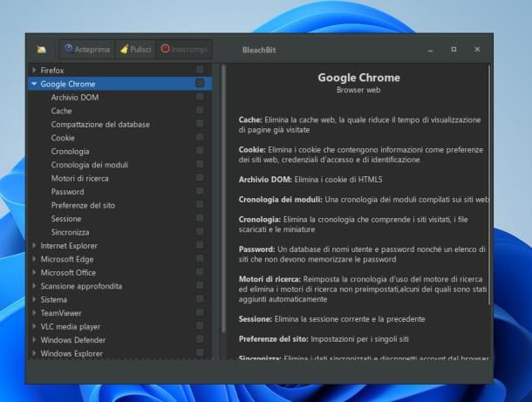
Task: Select the Firefox row label
Action: point(52,71)
